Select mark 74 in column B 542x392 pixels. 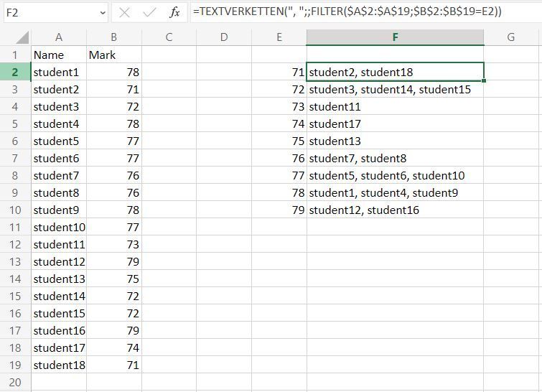(x=113, y=347)
